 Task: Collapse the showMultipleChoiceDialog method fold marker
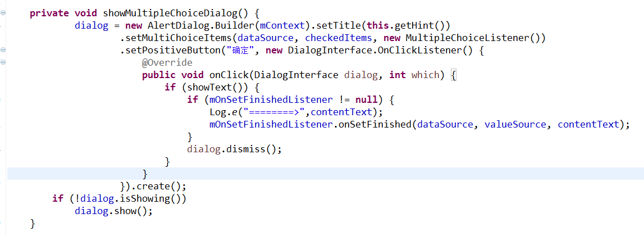(3, 13)
